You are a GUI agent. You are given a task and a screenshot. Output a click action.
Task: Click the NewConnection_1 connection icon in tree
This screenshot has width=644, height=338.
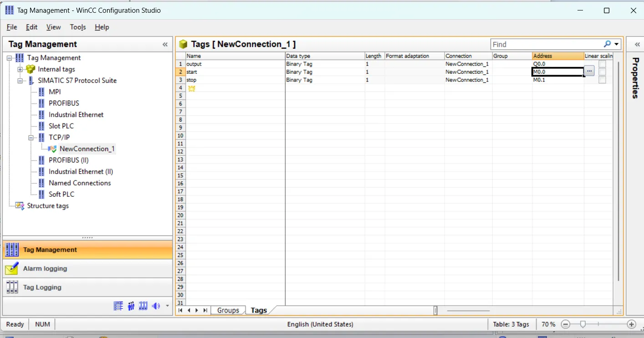click(52, 149)
